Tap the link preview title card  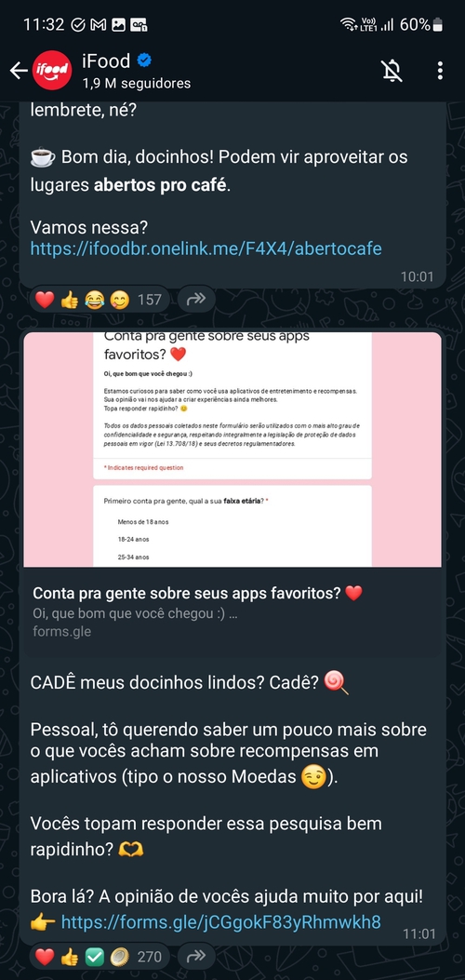click(x=232, y=611)
